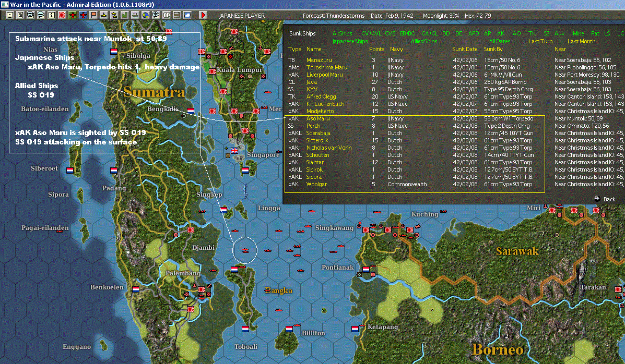Click the green land base toolbar icon
The width and height of the screenshot is (625, 364).
coord(124,15)
